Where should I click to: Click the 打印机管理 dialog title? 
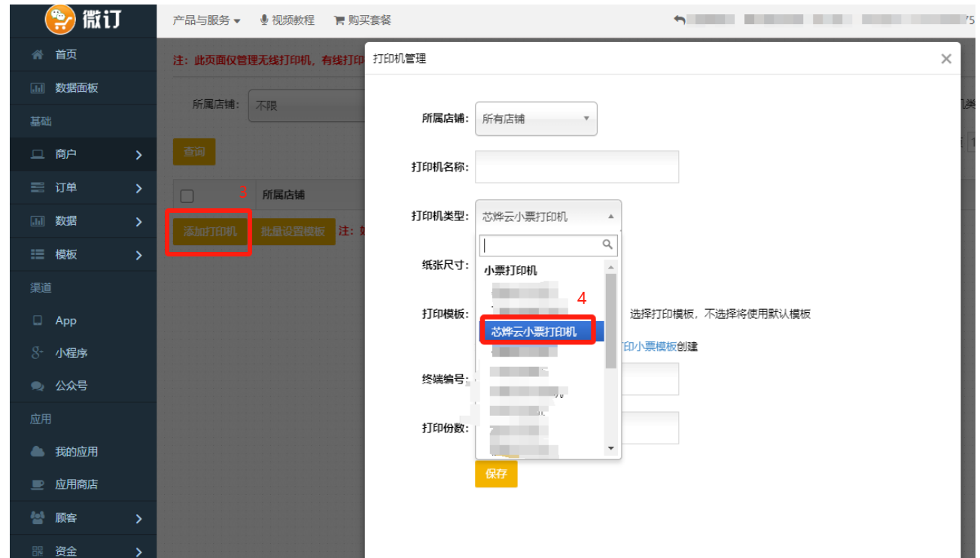400,59
